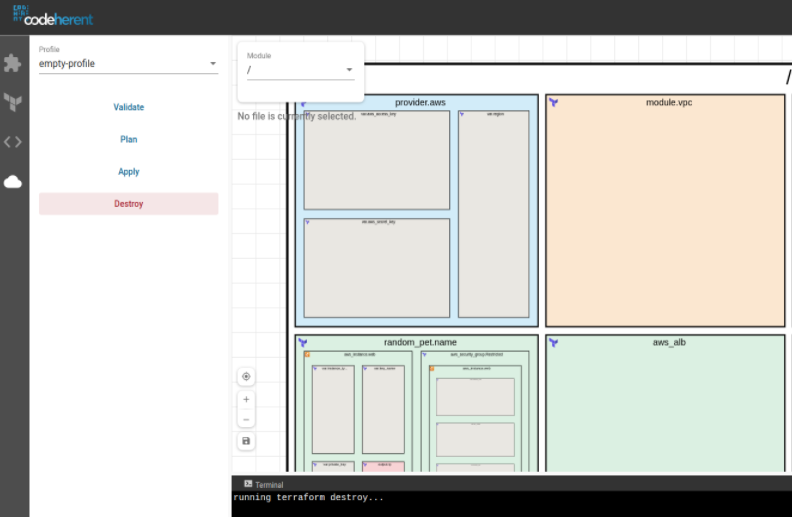Click the codeherent logo
Viewport: 792px width, 517px height.
click(x=53, y=16)
